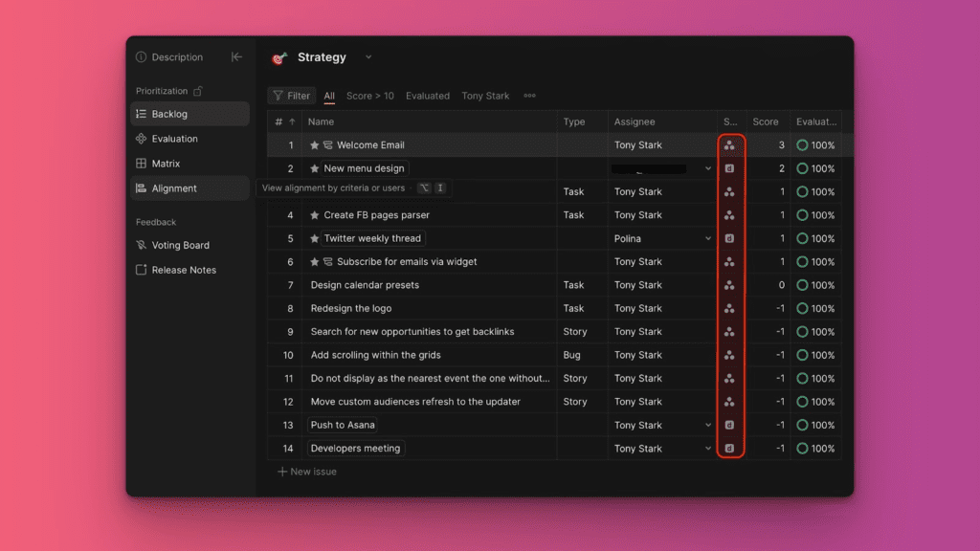Expand the Strategy board dropdown chevron
Viewport: 980px width, 551px height.
point(367,57)
